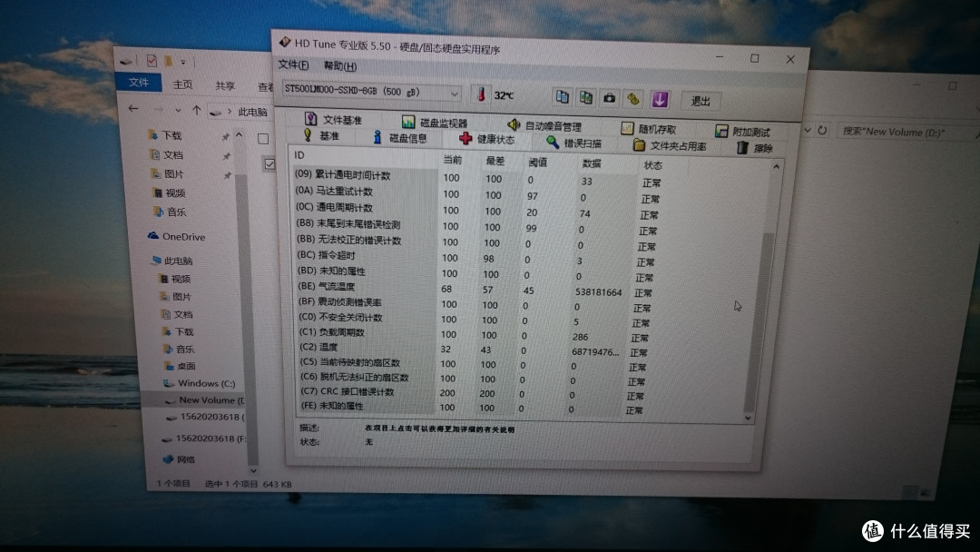Viewport: 980px width, 552px height.
Task: Click the Explorer up-one-level arrow
Action: (197, 110)
